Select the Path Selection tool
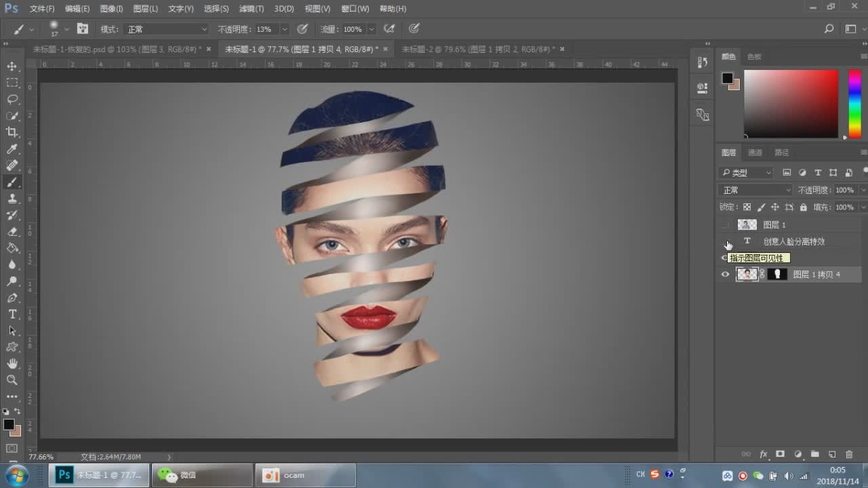The image size is (868, 488). 12,331
